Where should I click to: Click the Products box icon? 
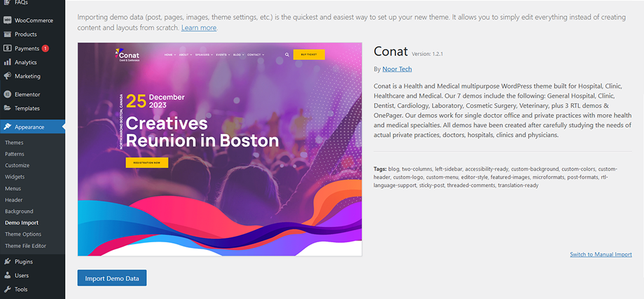(x=7, y=34)
